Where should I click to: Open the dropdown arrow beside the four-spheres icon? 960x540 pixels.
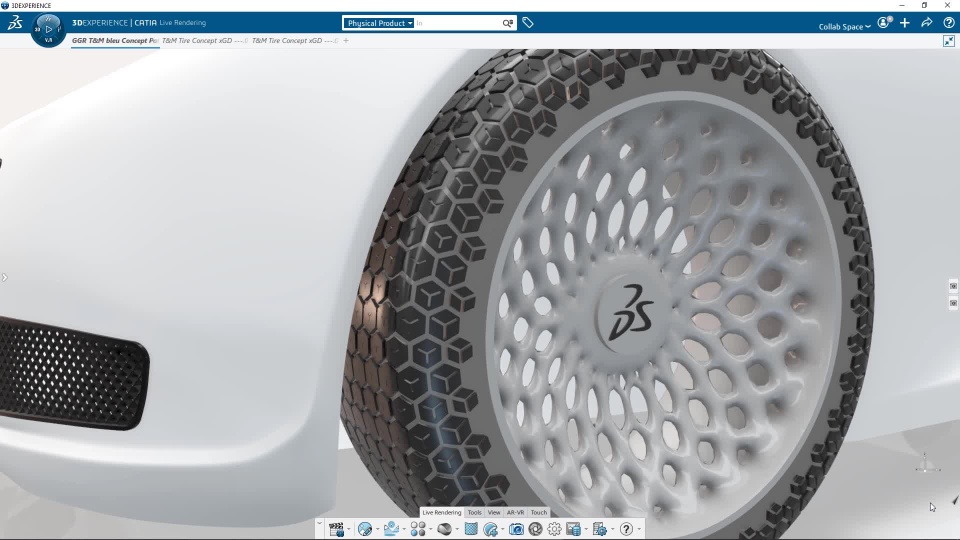pyautogui.click(x=431, y=529)
